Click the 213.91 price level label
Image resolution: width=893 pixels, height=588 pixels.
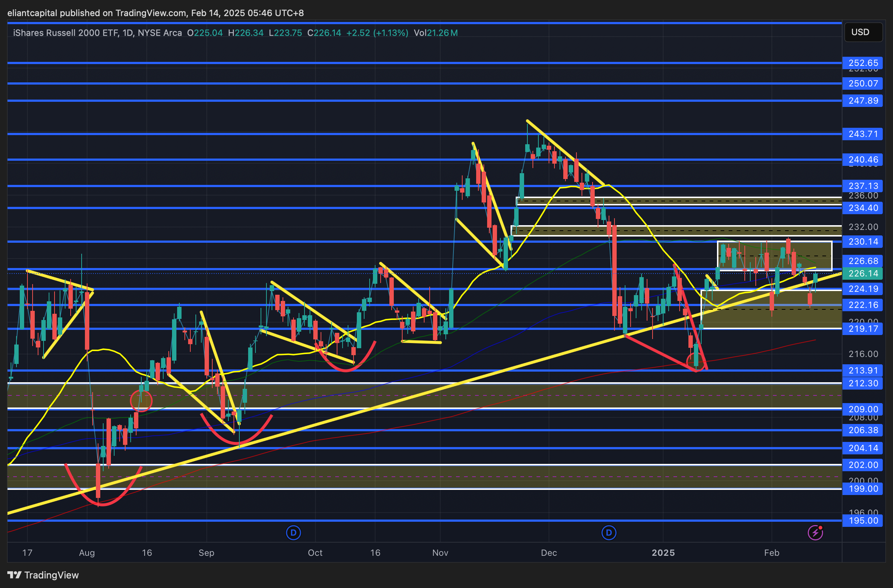click(x=863, y=371)
